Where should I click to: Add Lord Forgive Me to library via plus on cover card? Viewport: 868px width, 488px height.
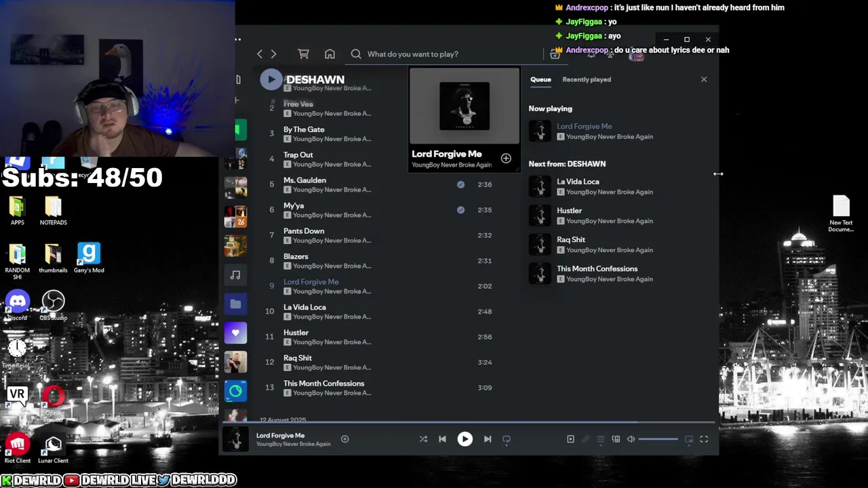click(x=506, y=159)
